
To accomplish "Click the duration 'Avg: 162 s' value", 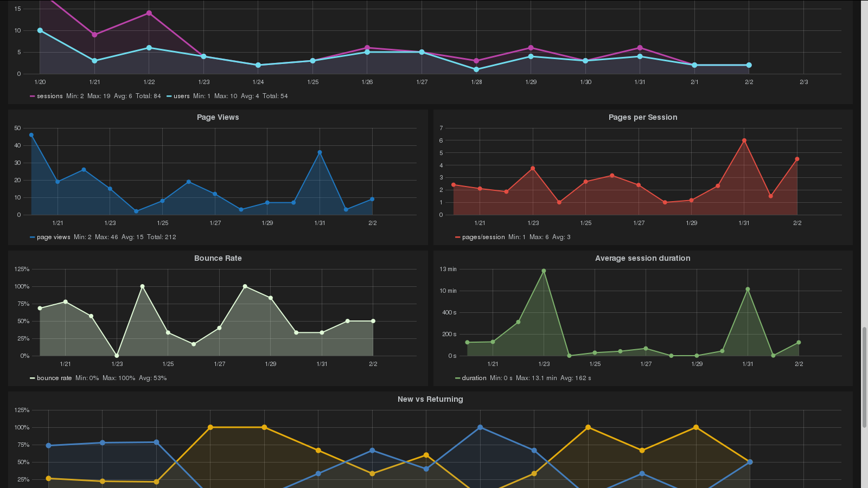I will 576,378.
